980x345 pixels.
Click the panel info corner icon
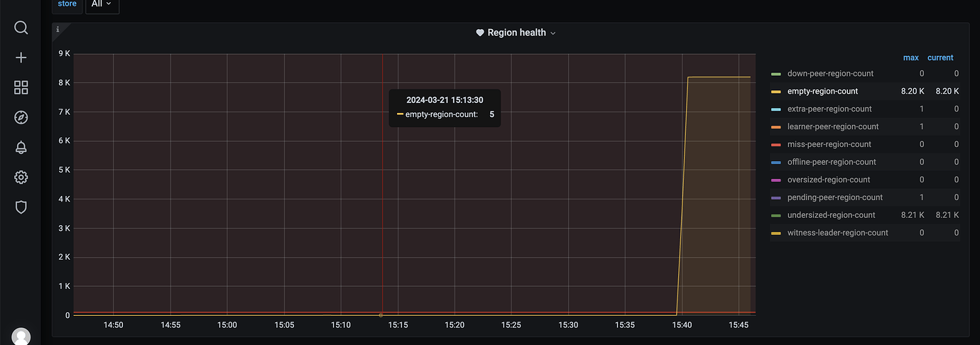pos(58,29)
